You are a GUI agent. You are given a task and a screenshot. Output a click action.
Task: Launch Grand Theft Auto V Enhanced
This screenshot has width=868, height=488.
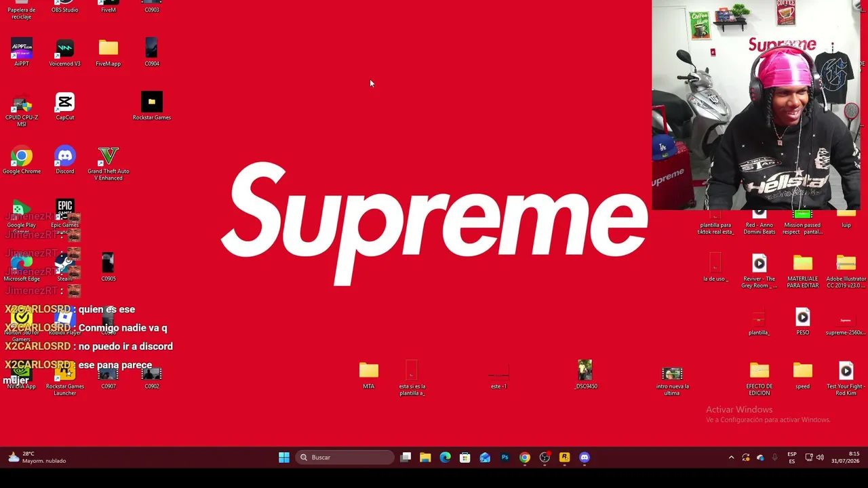[x=108, y=164]
